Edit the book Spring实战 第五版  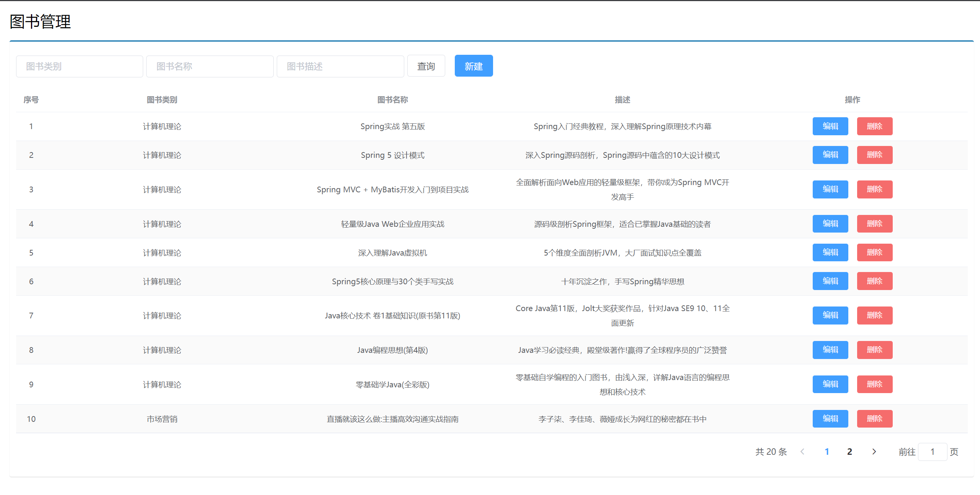(830, 126)
